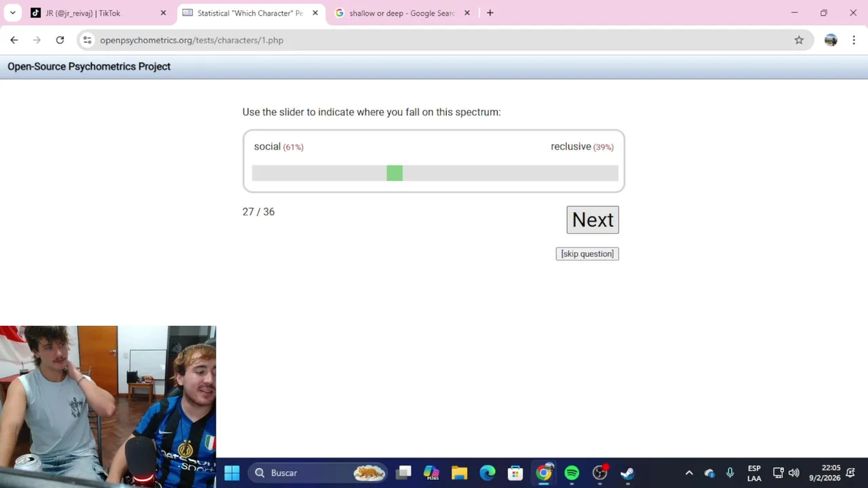This screenshot has height=488, width=868.
Task: Open the Windows Start menu
Action: pyautogui.click(x=232, y=473)
